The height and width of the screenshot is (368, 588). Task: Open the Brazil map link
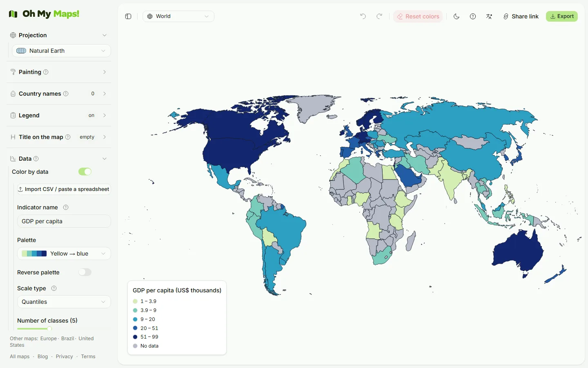(68, 339)
